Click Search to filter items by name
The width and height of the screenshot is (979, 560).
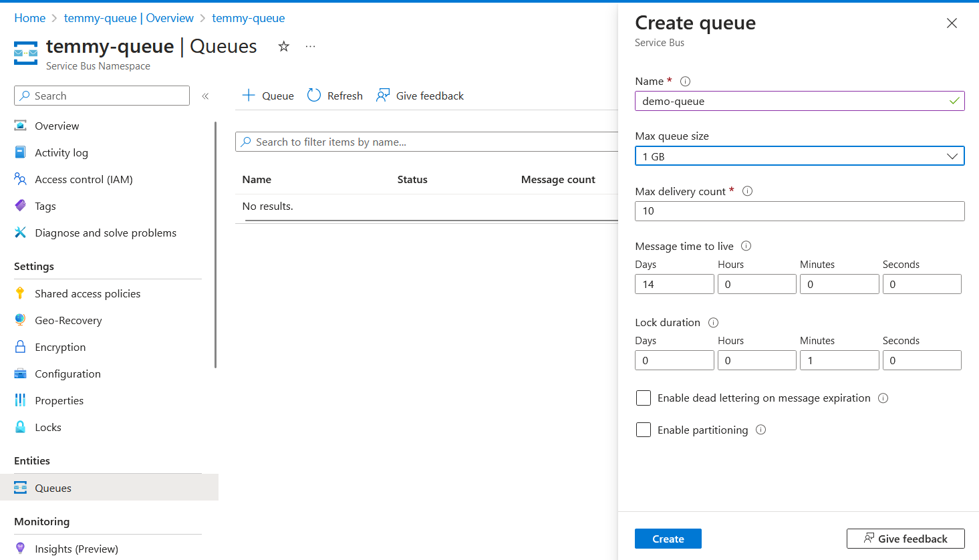[426, 142]
